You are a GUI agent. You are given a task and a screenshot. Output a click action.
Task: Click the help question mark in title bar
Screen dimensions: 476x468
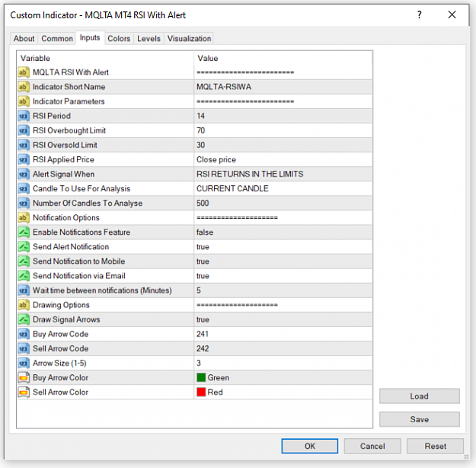click(419, 14)
